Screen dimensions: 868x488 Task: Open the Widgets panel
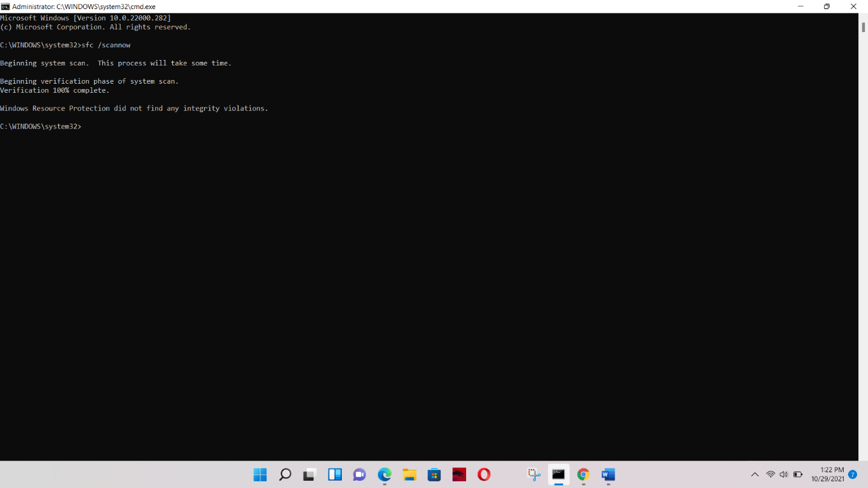coord(335,475)
